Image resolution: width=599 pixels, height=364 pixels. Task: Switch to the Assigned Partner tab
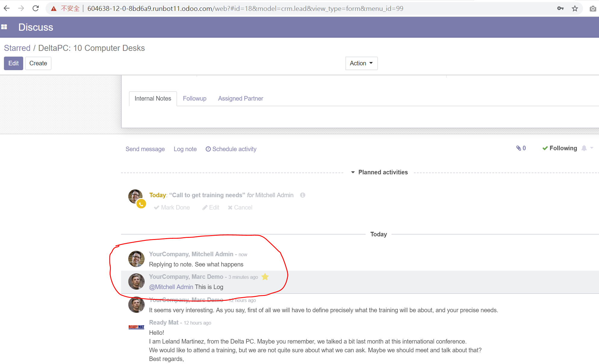pyautogui.click(x=240, y=98)
